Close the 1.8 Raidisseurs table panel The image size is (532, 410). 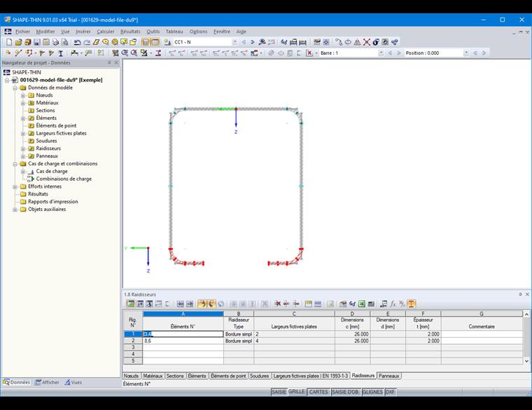(527, 294)
